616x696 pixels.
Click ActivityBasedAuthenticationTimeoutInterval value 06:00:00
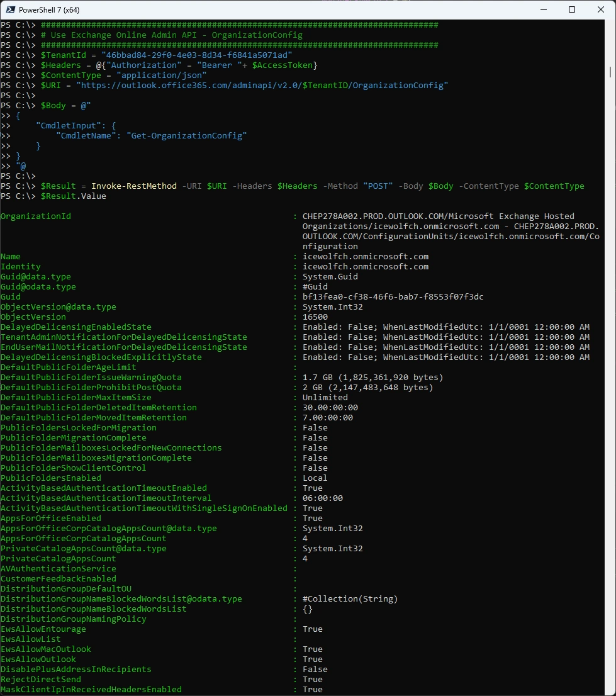click(x=322, y=498)
